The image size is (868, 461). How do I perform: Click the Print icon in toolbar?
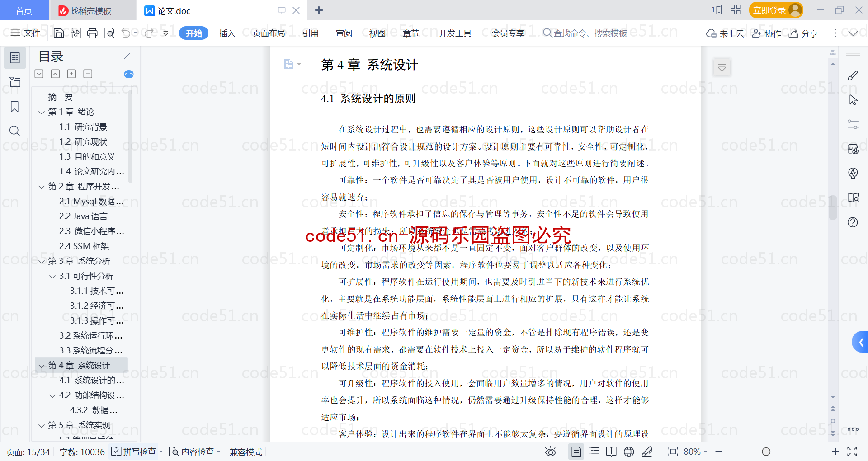coord(92,33)
